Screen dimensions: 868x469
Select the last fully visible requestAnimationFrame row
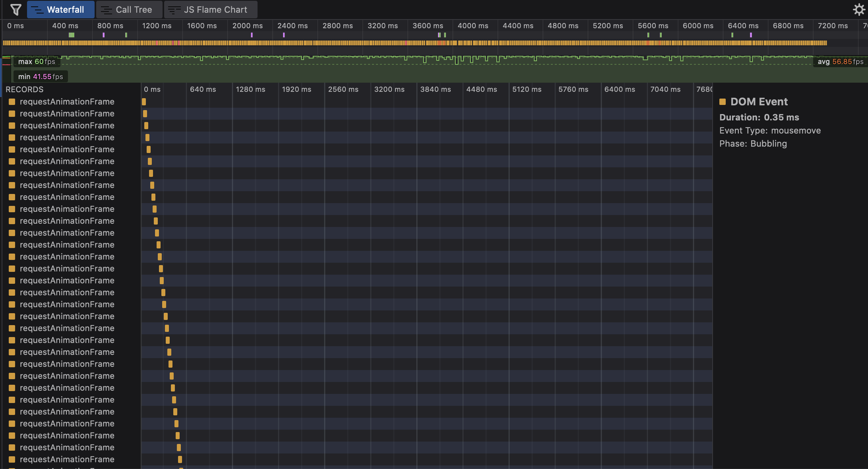click(x=67, y=459)
